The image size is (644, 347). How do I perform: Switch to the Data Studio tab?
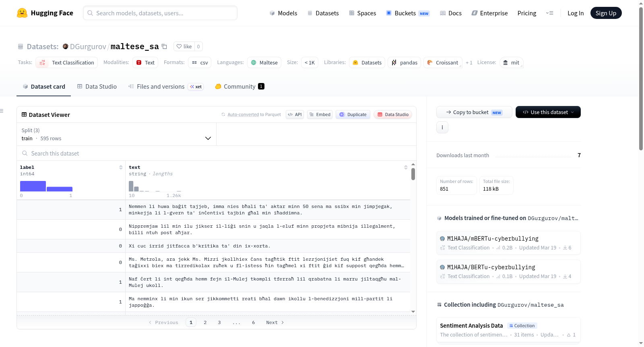coord(97,87)
